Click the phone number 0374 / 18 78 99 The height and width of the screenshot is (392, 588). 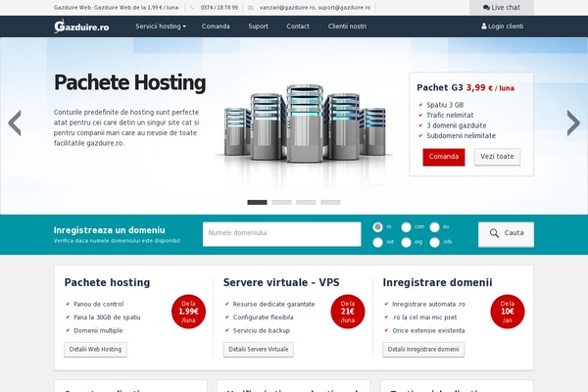click(x=220, y=8)
